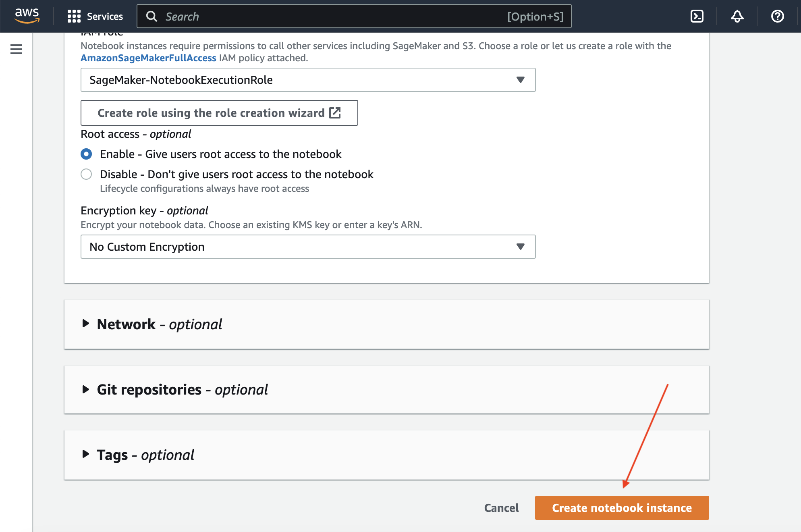Image resolution: width=801 pixels, height=532 pixels.
Task: Open the No Custom Encryption dropdown
Action: pos(308,247)
